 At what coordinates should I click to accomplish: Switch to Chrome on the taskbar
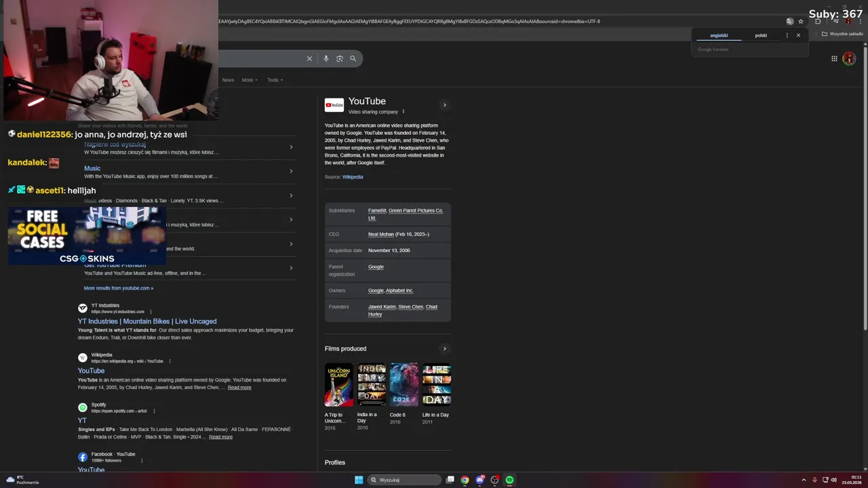click(x=465, y=480)
